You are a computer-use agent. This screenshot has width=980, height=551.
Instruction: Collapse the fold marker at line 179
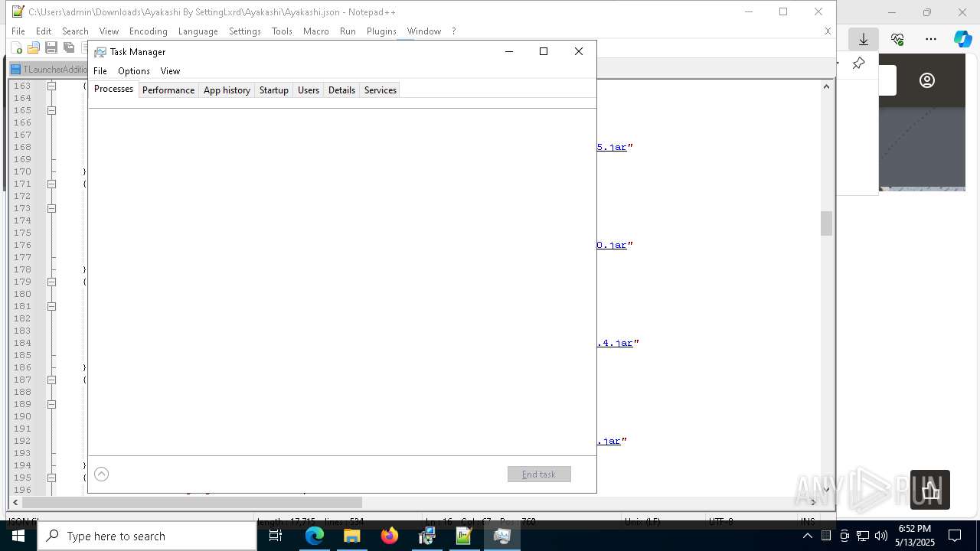51,282
